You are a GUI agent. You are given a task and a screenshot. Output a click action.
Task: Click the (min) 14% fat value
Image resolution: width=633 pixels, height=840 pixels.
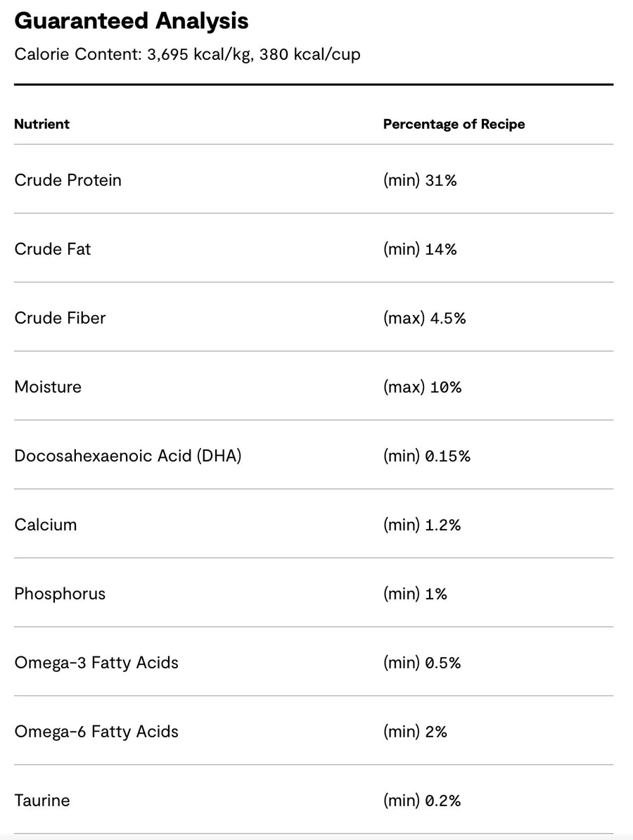(x=420, y=249)
